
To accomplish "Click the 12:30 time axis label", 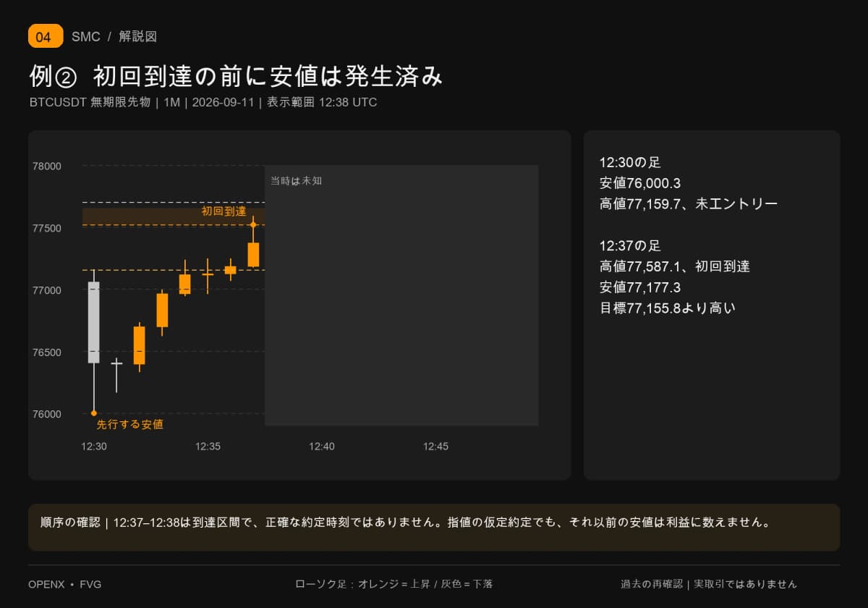I will (x=94, y=447).
